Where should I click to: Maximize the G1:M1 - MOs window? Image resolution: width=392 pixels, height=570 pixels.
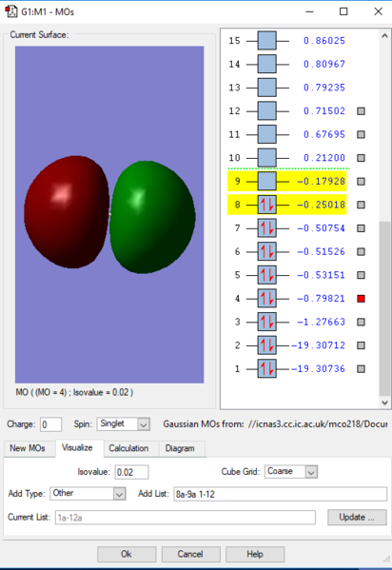pyautogui.click(x=343, y=11)
